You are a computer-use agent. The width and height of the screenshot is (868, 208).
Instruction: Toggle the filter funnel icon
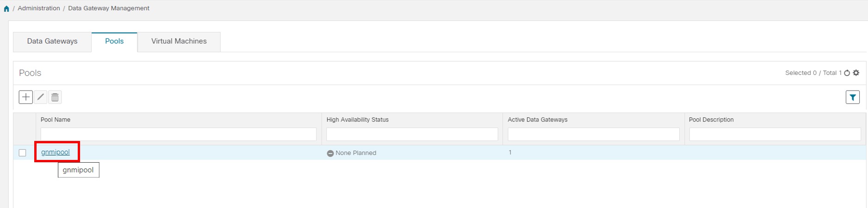852,97
